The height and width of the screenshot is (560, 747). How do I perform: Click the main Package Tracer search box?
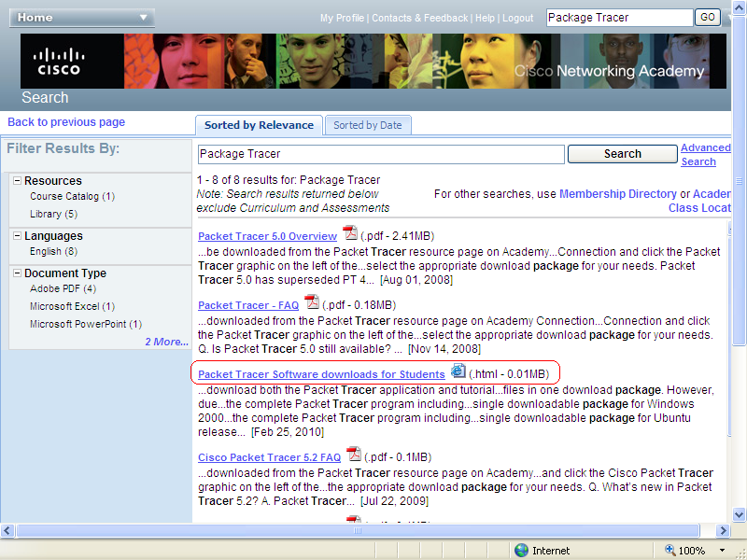pyautogui.click(x=381, y=154)
